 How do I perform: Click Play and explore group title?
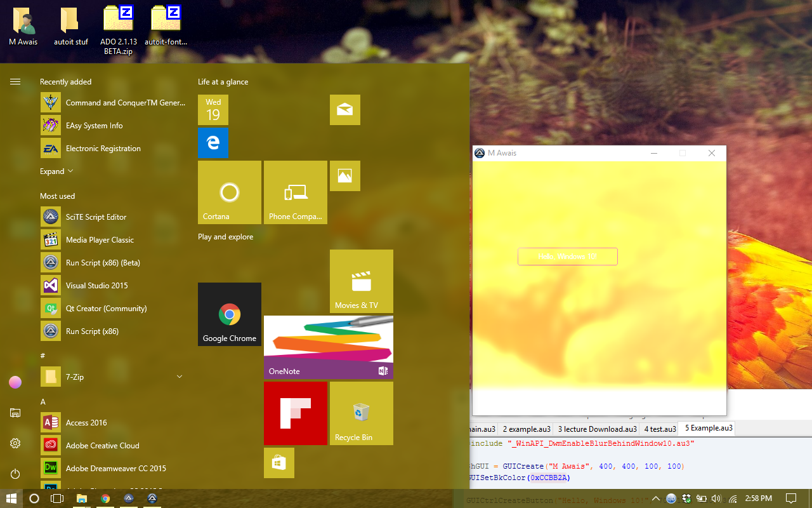(226, 237)
